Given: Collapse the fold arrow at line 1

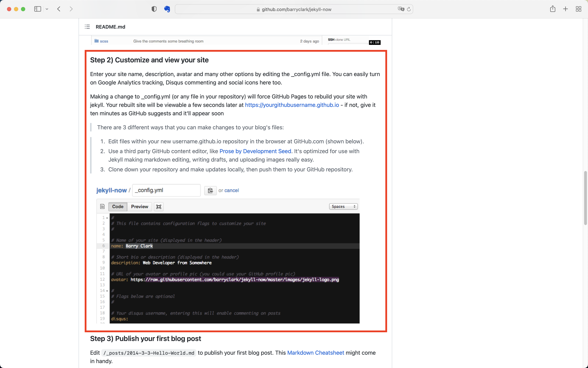Looking at the screenshot, I should pos(107,218).
